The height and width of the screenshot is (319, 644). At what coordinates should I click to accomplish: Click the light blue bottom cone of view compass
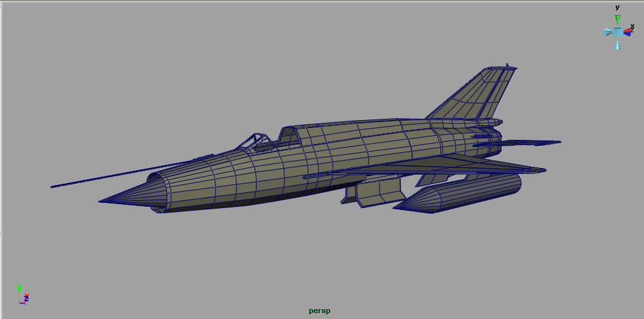point(617,45)
